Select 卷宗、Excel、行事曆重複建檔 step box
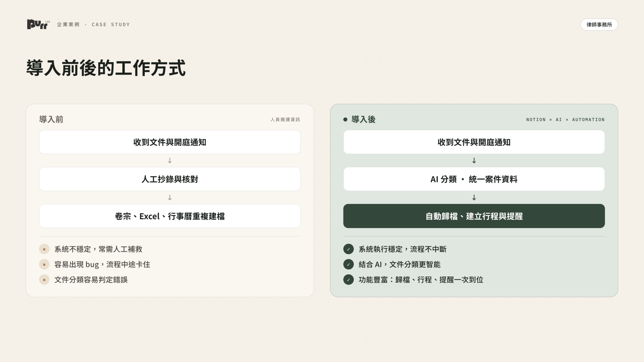This screenshot has width=644, height=362. [170, 216]
